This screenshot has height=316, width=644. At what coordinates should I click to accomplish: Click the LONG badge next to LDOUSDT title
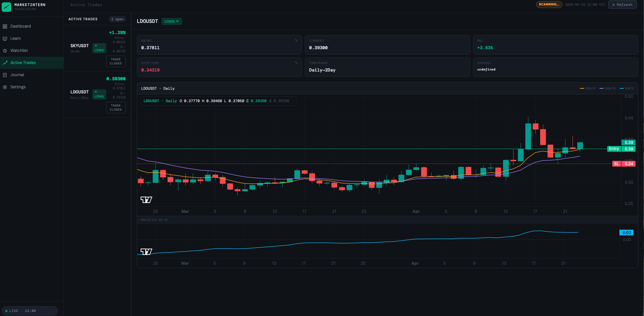tap(172, 21)
